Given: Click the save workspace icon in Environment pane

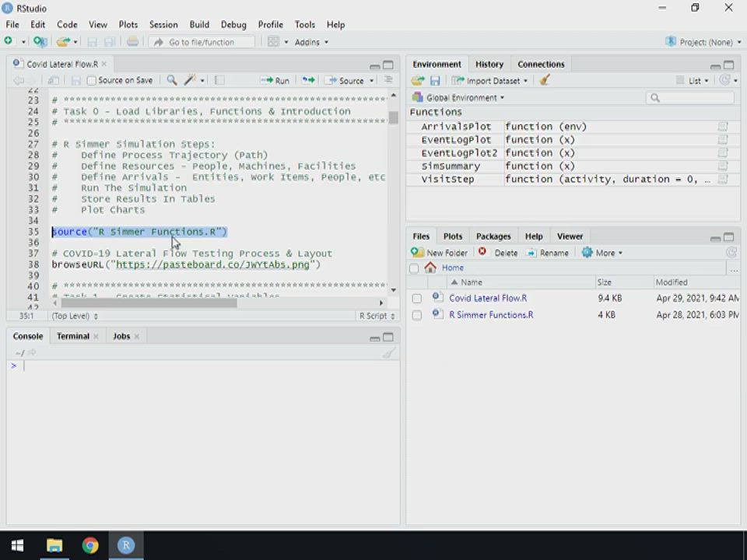Looking at the screenshot, I should [435, 80].
